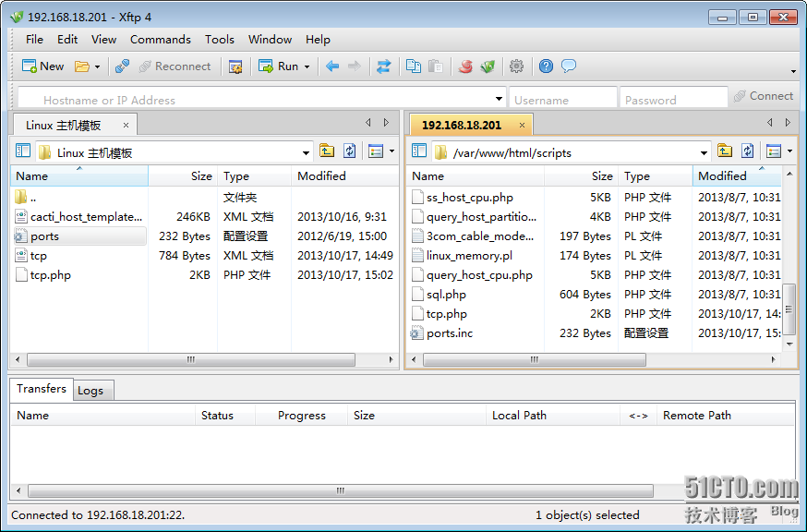
Task: Open the Help menu
Action: pyautogui.click(x=318, y=39)
